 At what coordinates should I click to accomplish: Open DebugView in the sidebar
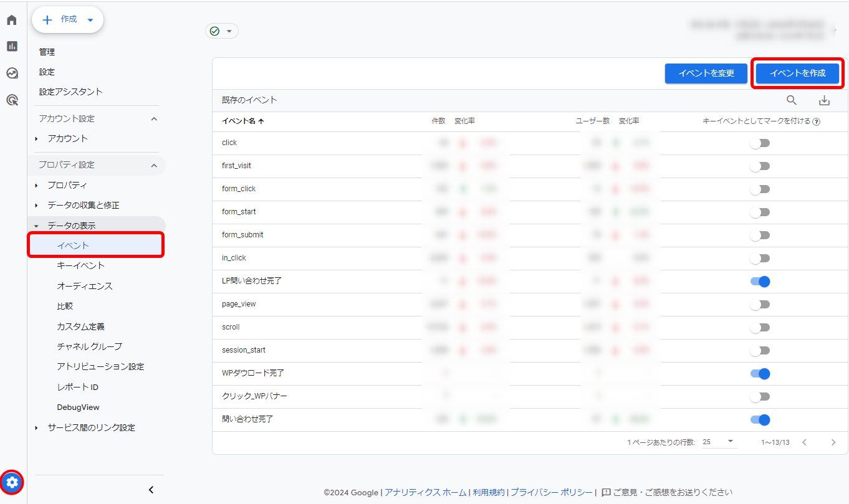[x=78, y=407]
